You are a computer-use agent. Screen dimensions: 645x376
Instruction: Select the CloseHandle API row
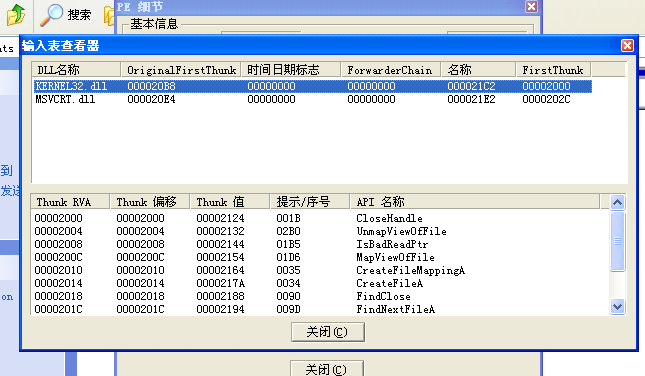(x=316, y=218)
